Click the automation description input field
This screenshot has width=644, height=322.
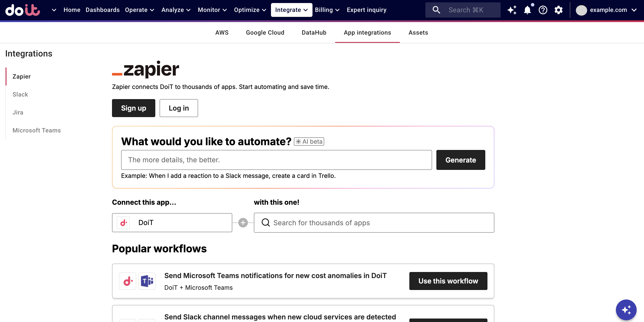pyautogui.click(x=276, y=160)
